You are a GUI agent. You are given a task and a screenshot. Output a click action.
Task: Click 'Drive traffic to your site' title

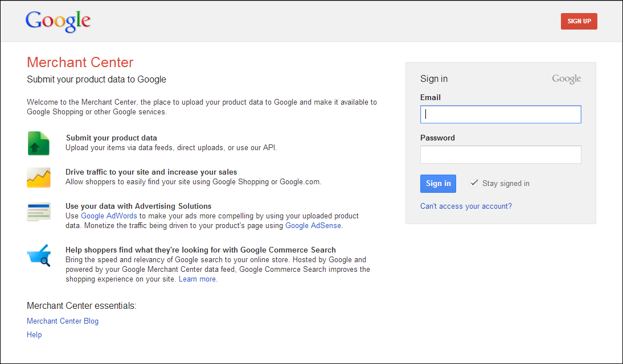coord(151,172)
